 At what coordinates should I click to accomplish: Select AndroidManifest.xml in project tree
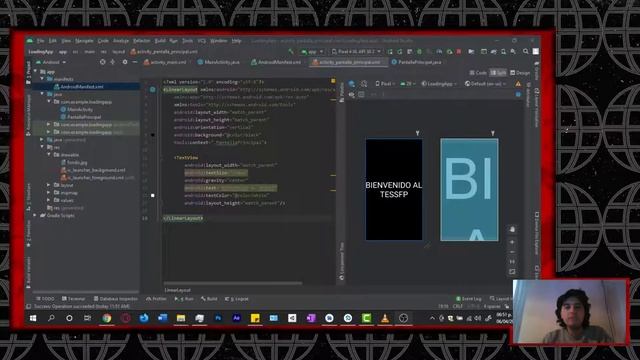click(x=82, y=87)
